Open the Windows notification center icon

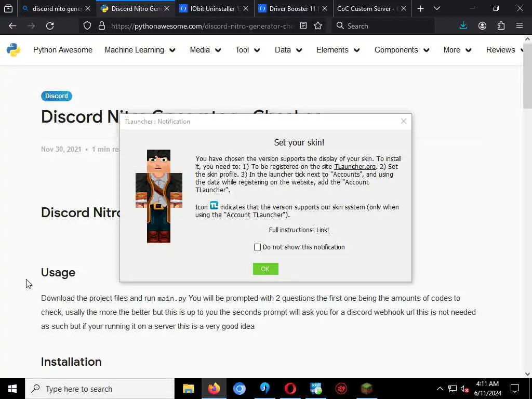(515, 389)
